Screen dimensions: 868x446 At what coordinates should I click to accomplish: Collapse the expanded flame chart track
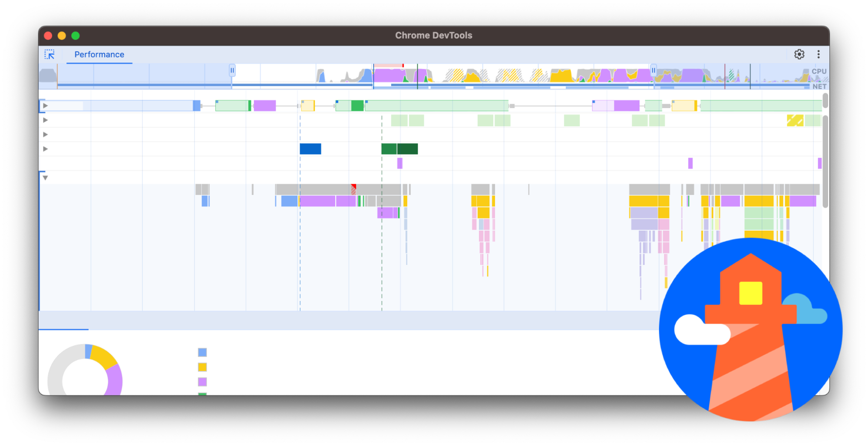click(x=45, y=177)
